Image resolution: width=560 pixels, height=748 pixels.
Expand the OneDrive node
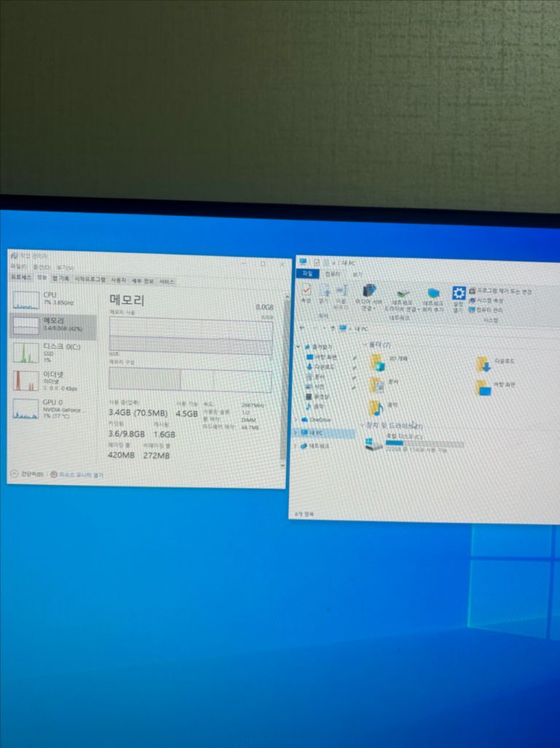(x=296, y=419)
